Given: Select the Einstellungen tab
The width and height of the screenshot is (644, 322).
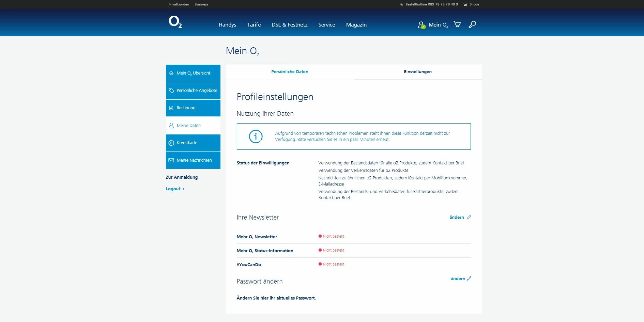Looking at the screenshot, I should point(418,72).
